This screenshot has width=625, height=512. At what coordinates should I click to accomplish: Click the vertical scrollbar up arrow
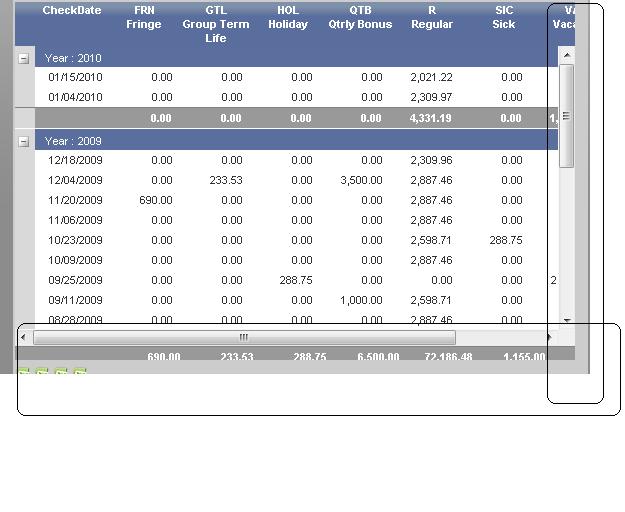pyautogui.click(x=567, y=55)
